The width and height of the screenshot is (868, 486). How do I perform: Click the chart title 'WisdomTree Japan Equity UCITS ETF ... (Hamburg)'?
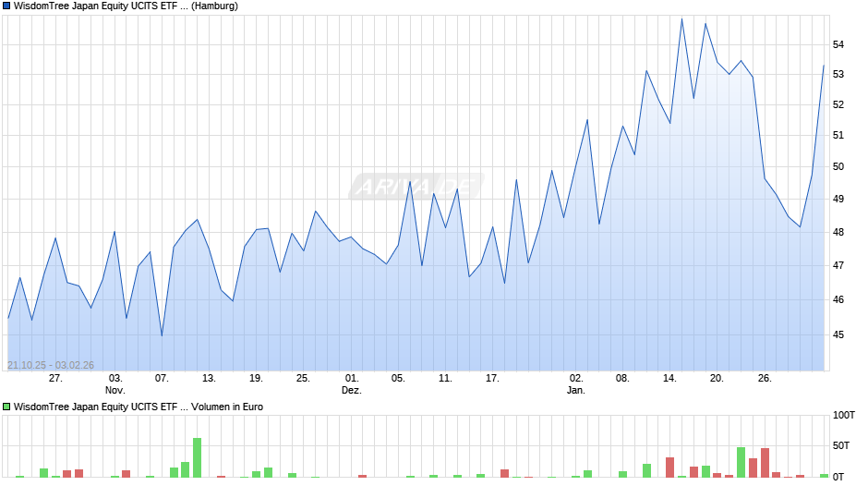(x=126, y=6)
